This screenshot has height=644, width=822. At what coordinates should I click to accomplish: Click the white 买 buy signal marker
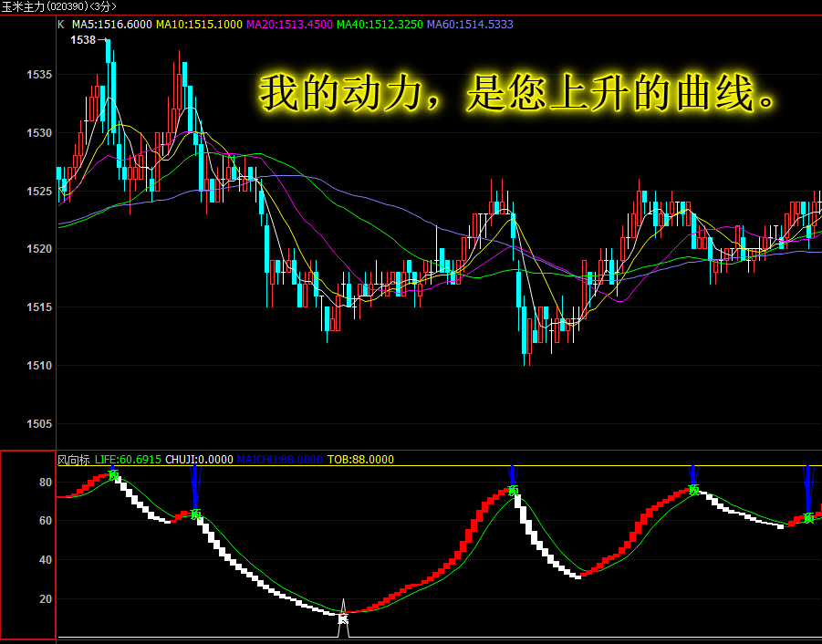343,618
